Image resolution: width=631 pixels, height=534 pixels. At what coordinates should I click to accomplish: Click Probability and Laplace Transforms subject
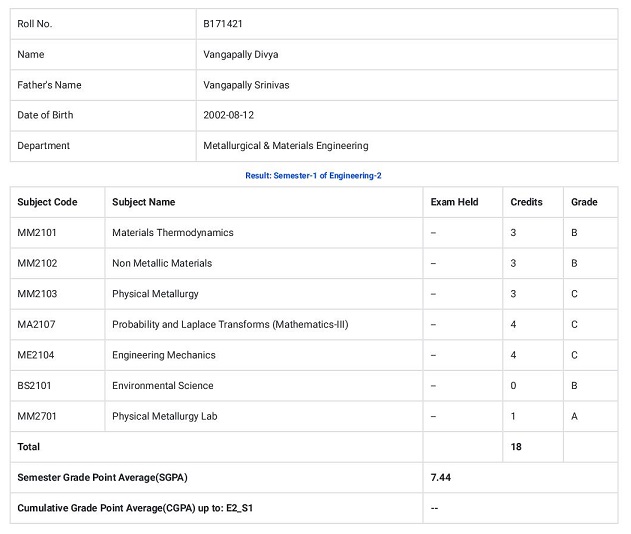(230, 324)
